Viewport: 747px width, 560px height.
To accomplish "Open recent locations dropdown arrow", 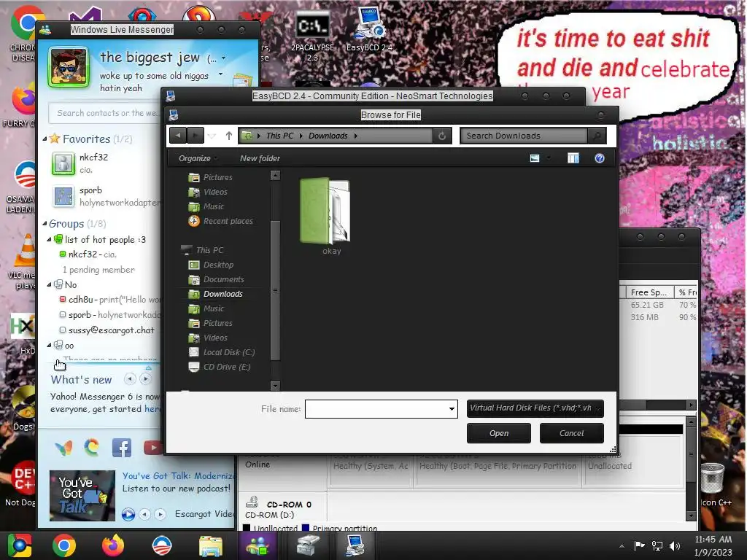I will point(212,136).
